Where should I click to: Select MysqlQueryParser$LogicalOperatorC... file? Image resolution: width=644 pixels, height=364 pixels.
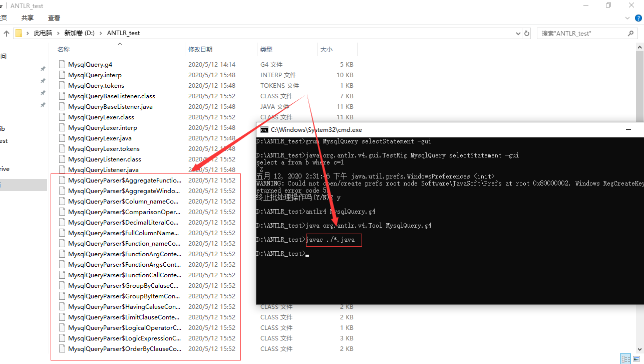(124, 327)
